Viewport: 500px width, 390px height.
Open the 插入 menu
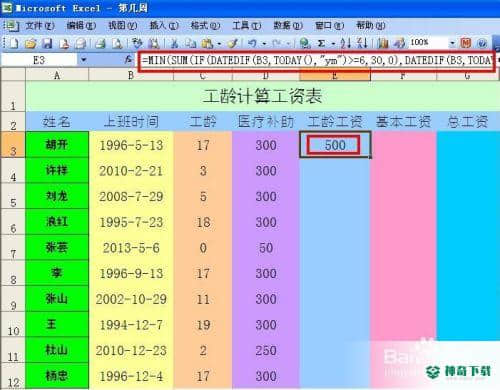click(x=164, y=25)
